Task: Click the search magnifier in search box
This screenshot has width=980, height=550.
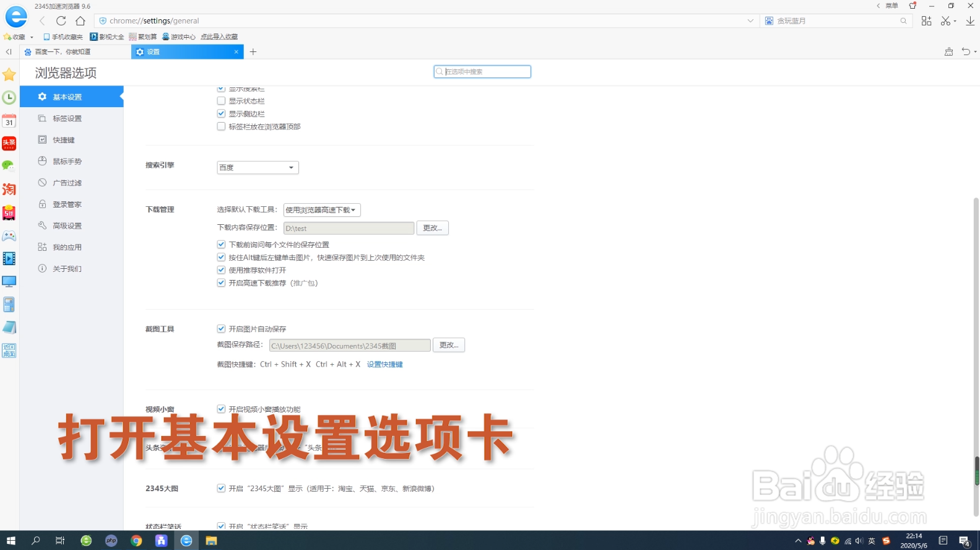Action: tap(903, 20)
